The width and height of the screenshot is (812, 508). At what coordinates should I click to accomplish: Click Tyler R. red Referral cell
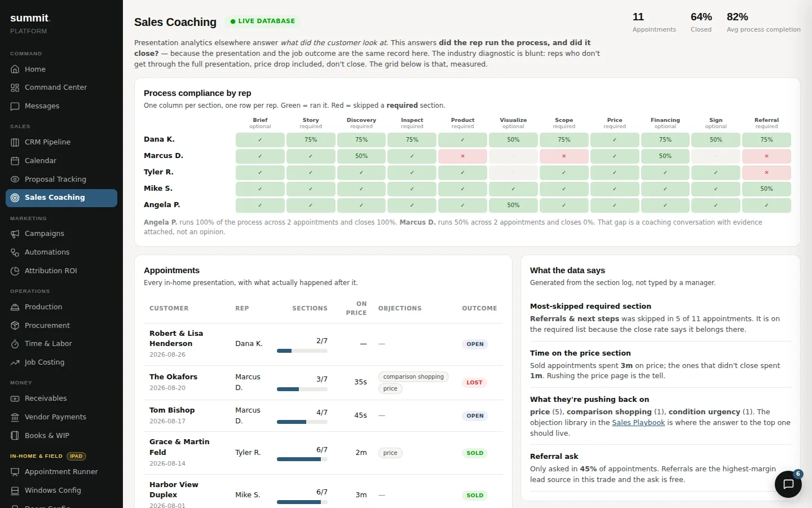click(x=766, y=172)
